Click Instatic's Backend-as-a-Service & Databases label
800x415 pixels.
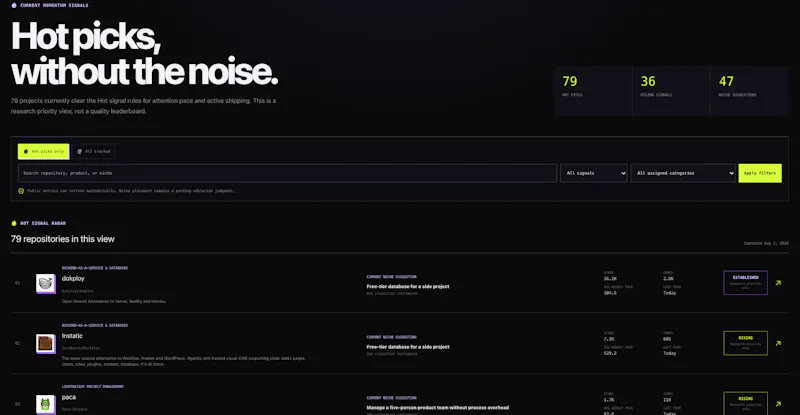[95, 325]
